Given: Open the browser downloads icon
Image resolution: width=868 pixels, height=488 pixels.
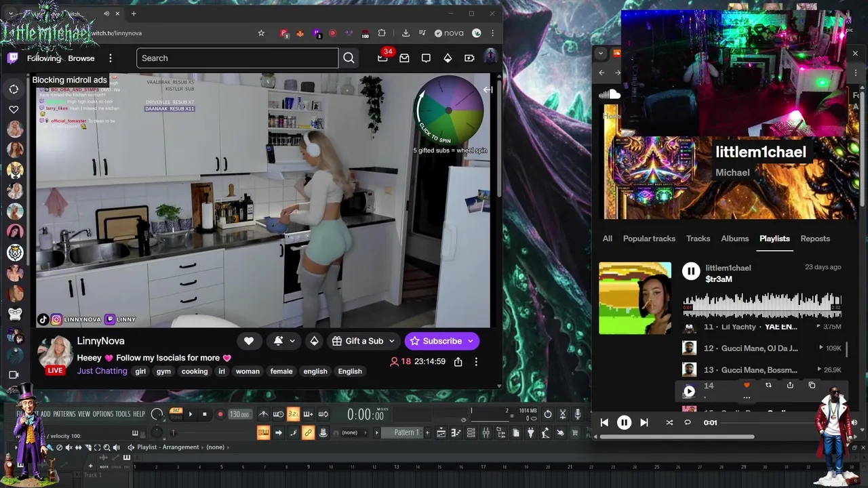Looking at the screenshot, I should [x=406, y=33].
